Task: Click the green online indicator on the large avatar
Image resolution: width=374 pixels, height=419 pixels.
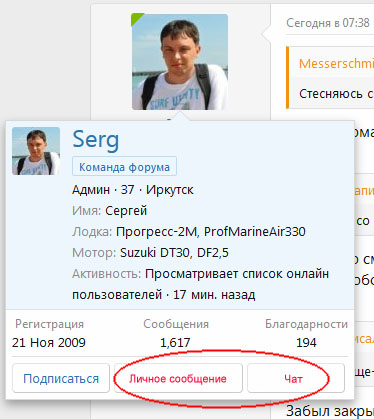Action: [x=136, y=17]
